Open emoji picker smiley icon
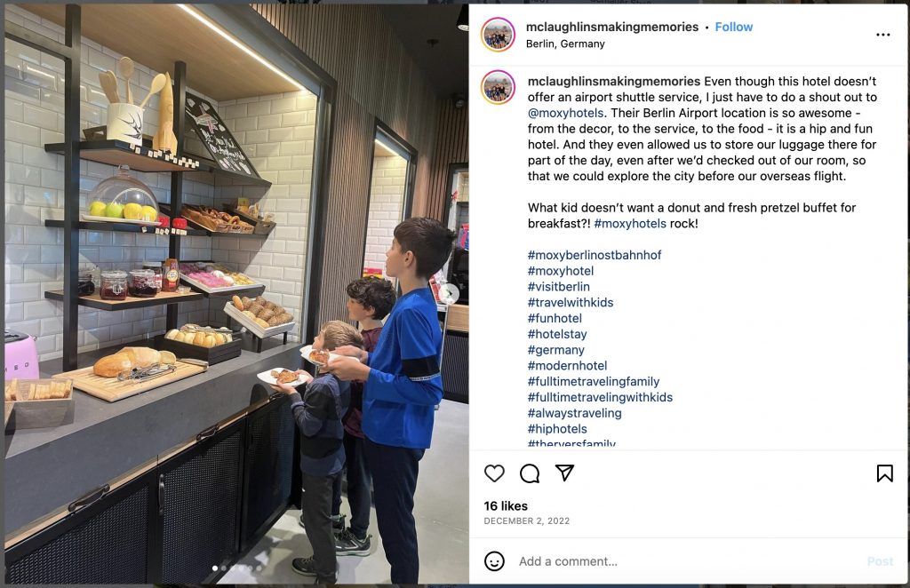The image size is (910, 588). click(x=494, y=560)
